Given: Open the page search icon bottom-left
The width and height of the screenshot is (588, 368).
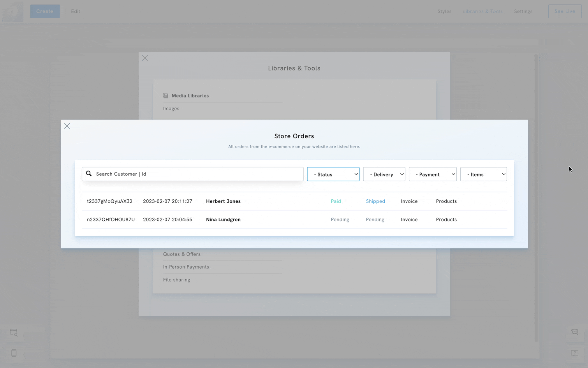Looking at the screenshot, I should coord(14,333).
